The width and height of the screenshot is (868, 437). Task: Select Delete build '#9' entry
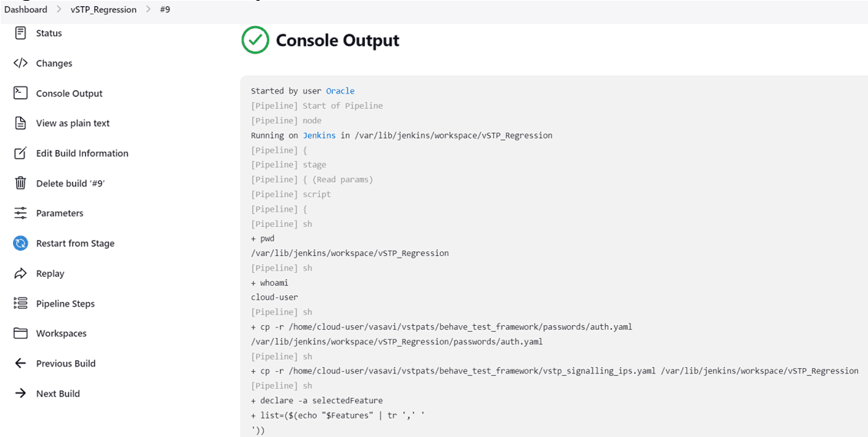click(71, 183)
